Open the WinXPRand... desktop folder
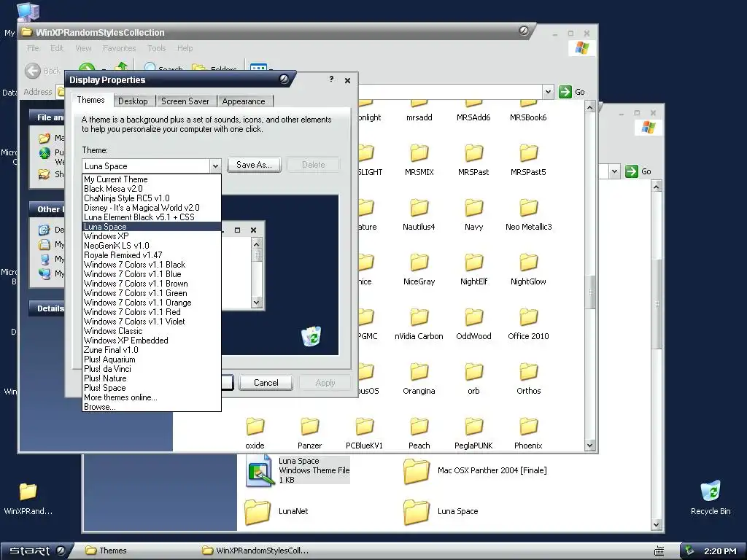This screenshot has height=560, width=747. point(28,492)
